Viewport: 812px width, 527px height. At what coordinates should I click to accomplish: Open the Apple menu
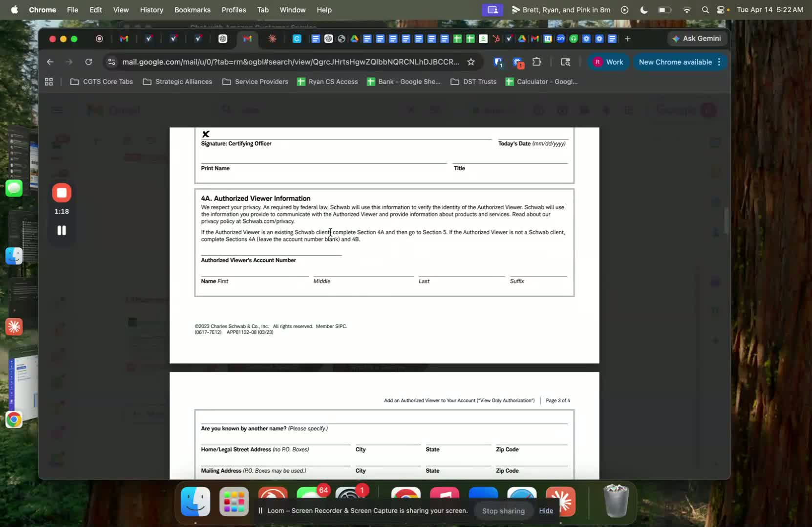pyautogui.click(x=14, y=10)
